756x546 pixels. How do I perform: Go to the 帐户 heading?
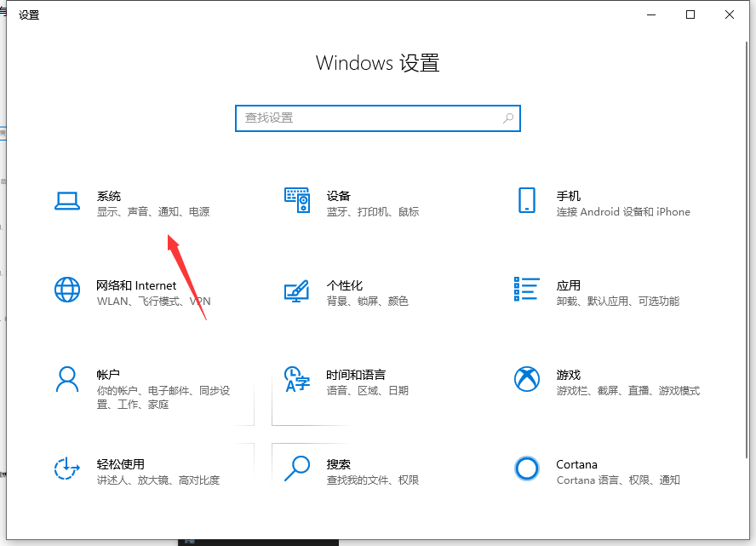[x=108, y=375]
